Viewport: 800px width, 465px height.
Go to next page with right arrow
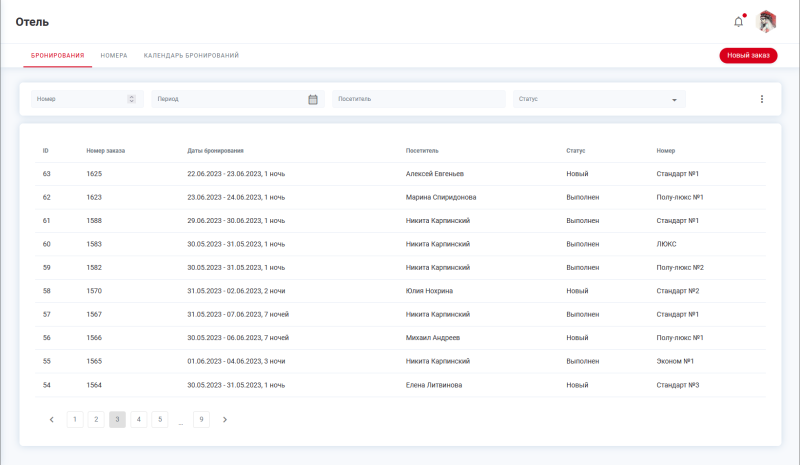(x=224, y=420)
